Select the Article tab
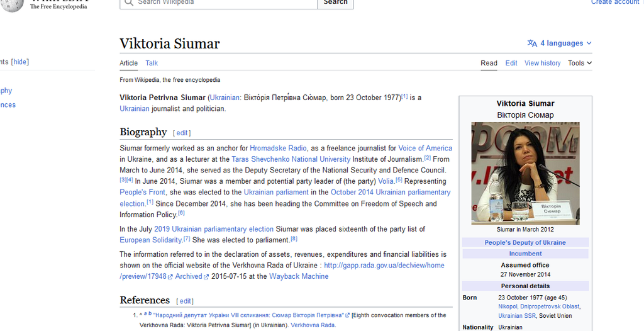 click(128, 63)
